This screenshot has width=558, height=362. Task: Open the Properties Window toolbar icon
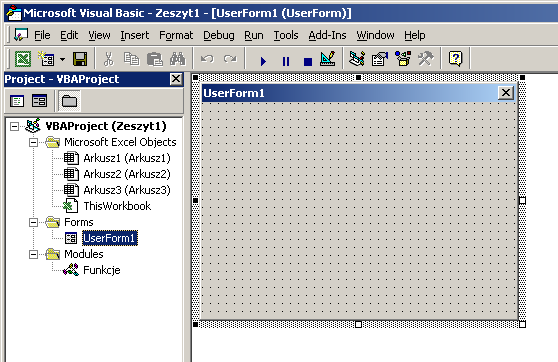[380, 59]
